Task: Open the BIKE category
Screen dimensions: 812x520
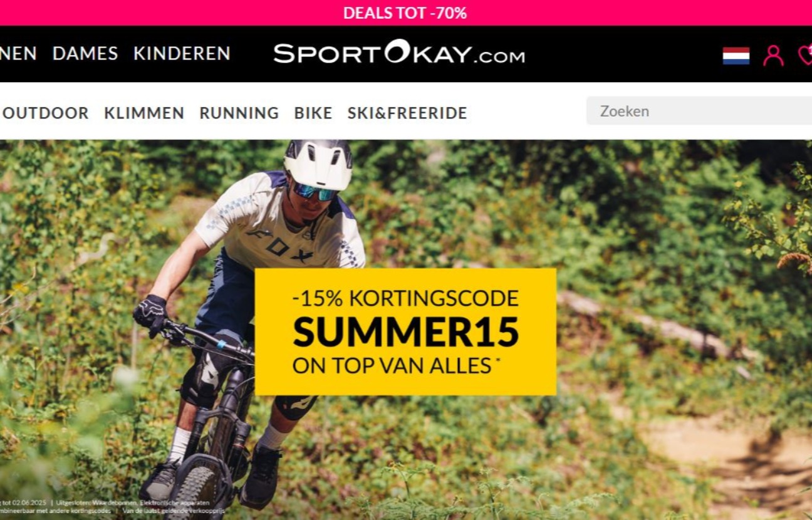Action: 313,113
